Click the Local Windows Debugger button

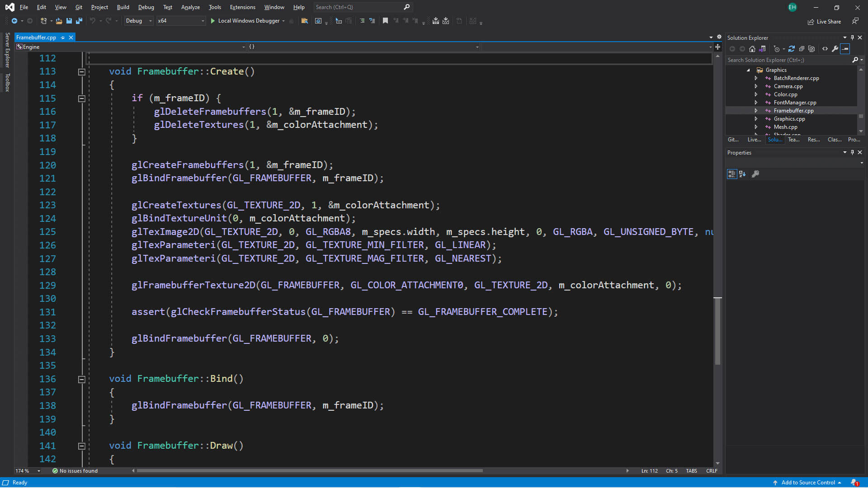click(246, 21)
